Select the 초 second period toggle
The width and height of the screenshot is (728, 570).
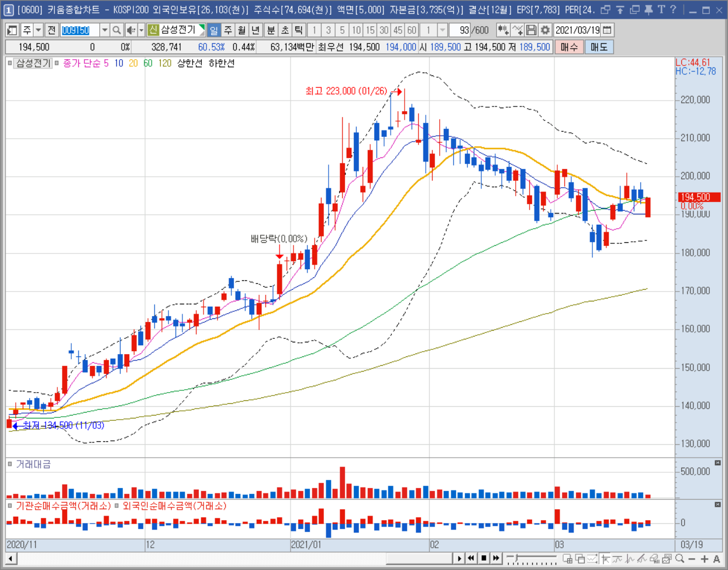point(285,30)
